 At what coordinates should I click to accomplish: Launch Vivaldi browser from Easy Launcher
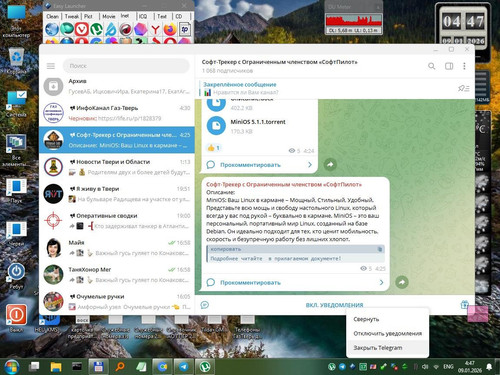(x=81, y=29)
